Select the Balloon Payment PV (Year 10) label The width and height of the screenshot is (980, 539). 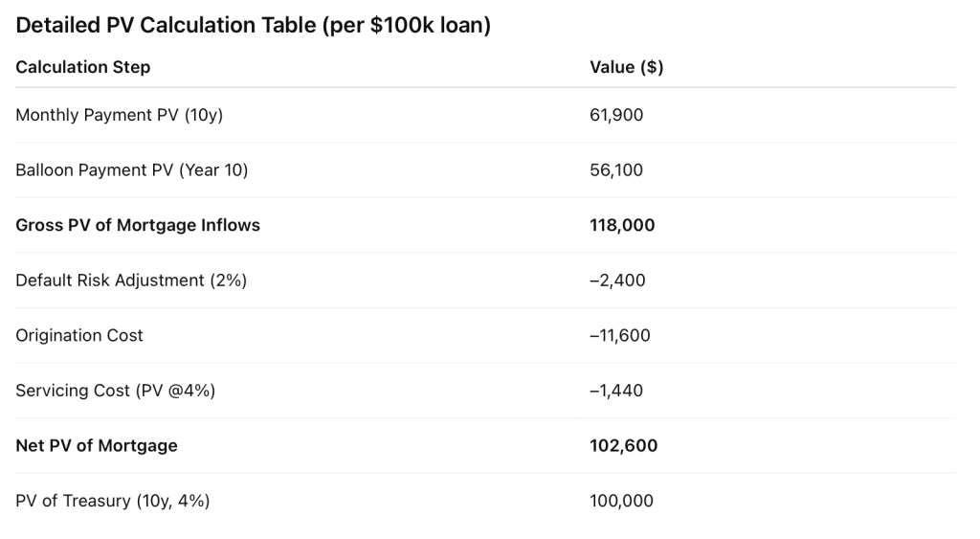tap(131, 170)
